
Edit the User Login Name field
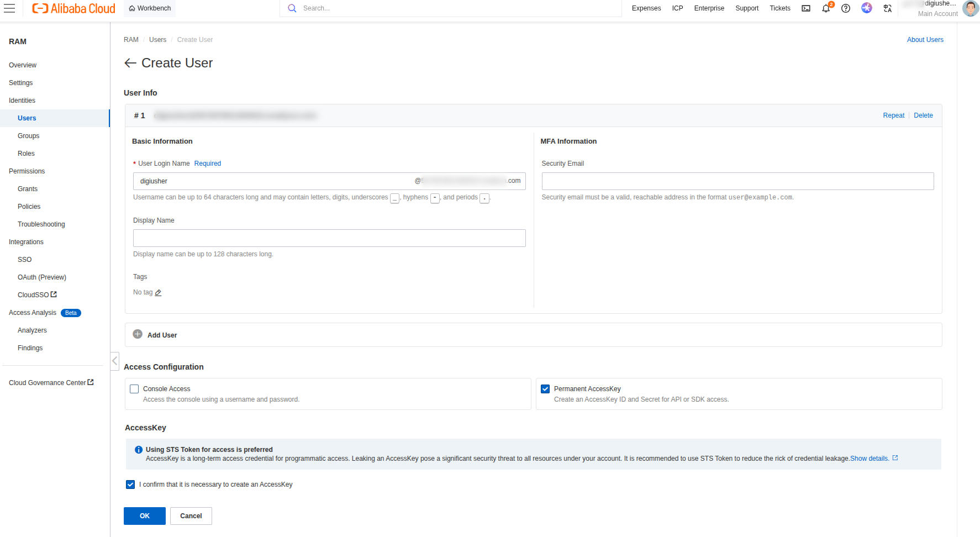coord(329,181)
